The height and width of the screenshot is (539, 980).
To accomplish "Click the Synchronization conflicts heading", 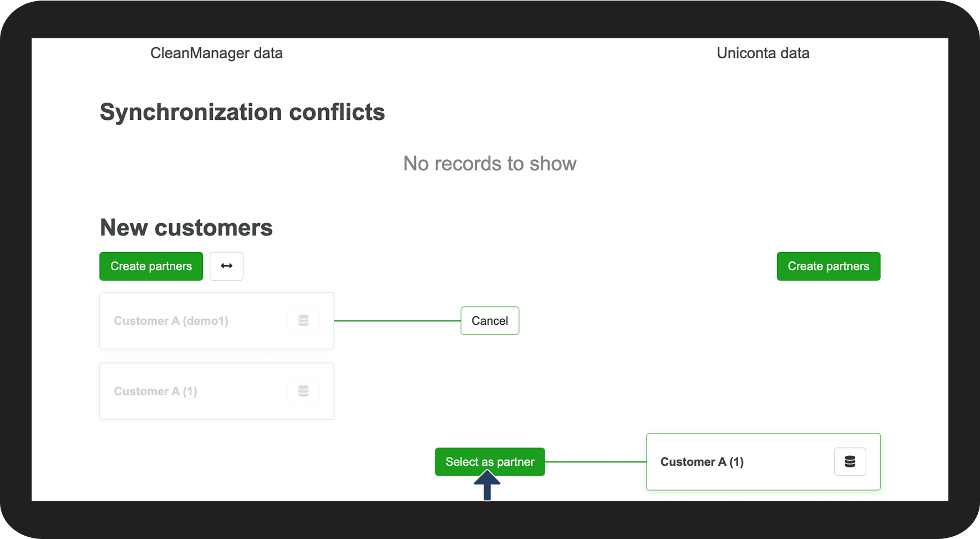I will pos(242,112).
